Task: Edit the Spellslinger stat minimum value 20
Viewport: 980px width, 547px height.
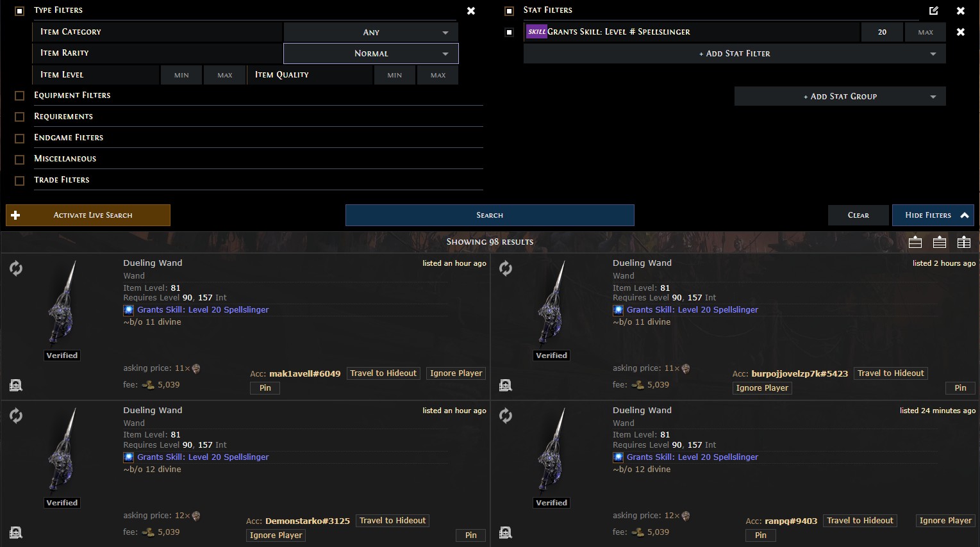Action: click(882, 32)
